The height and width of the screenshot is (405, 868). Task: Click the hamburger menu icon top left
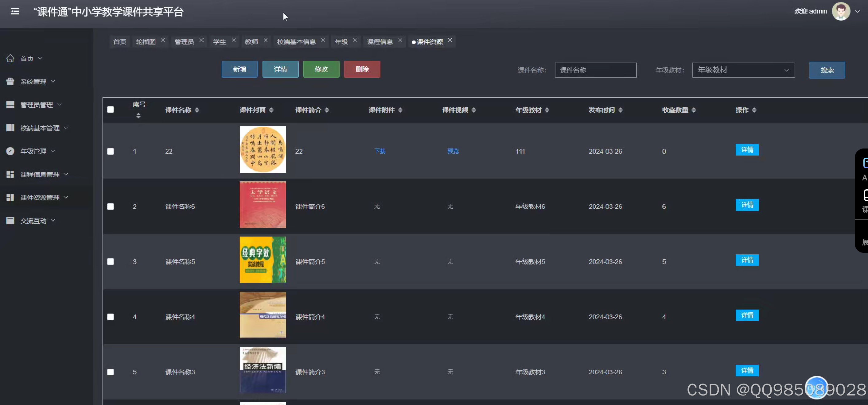coord(15,11)
